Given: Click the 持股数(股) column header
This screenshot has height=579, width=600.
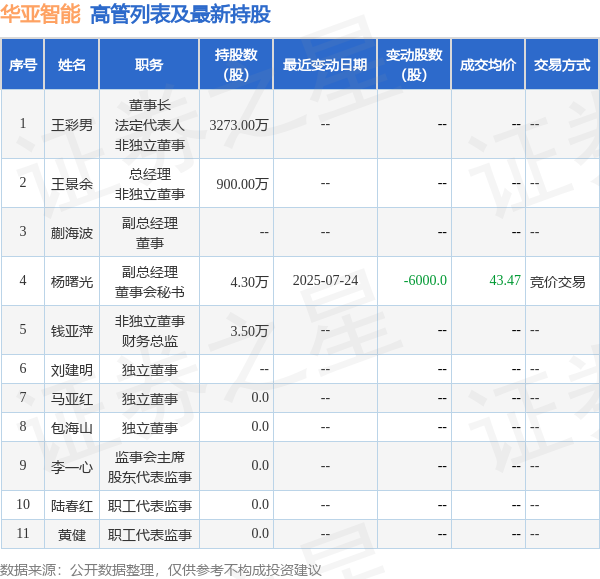Looking at the screenshot, I should [x=236, y=65].
